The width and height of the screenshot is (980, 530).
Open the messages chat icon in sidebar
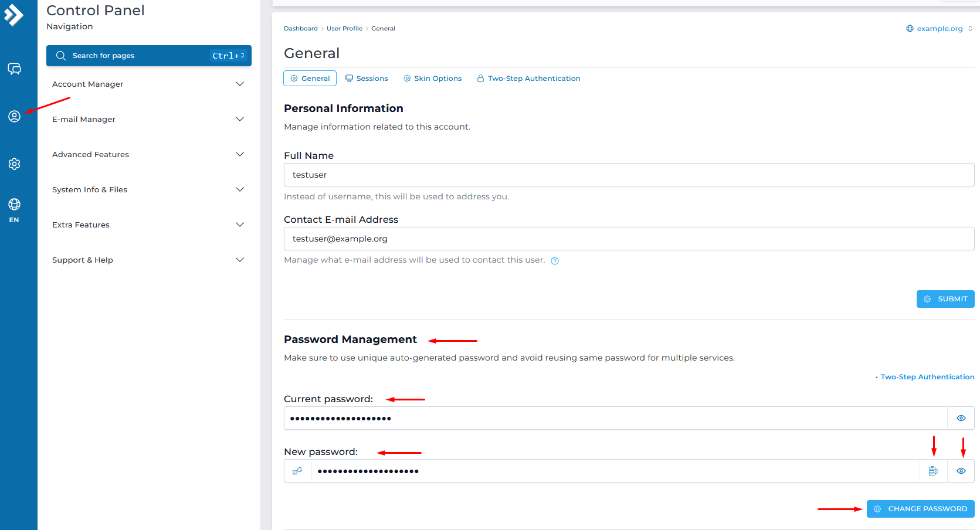pos(14,69)
